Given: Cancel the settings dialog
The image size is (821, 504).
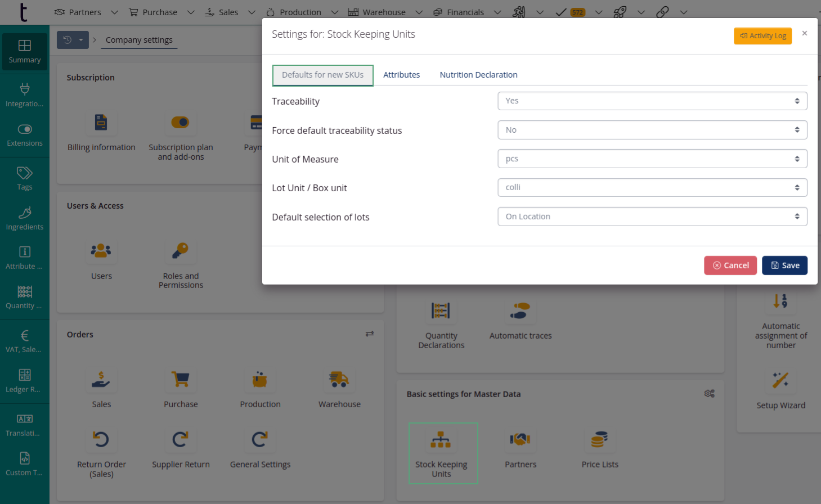Looking at the screenshot, I should coord(730,265).
